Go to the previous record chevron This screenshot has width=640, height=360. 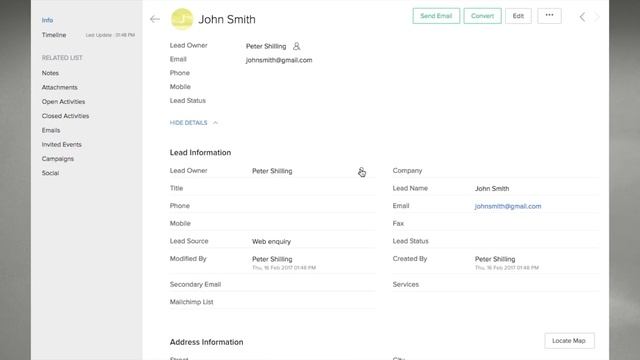(582, 17)
